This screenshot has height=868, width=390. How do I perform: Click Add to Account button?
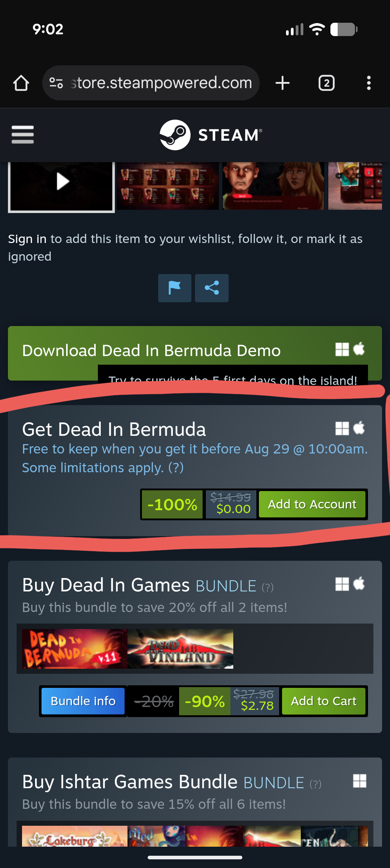(312, 504)
